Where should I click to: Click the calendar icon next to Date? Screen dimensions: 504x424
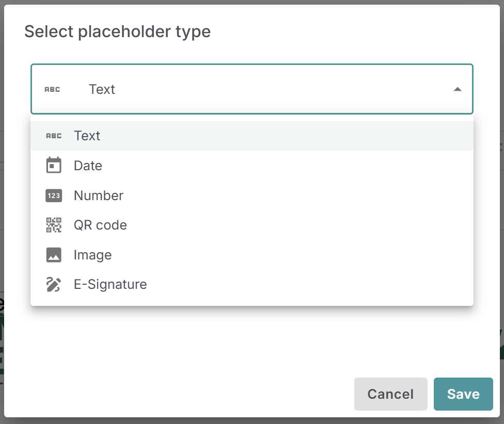click(x=53, y=165)
